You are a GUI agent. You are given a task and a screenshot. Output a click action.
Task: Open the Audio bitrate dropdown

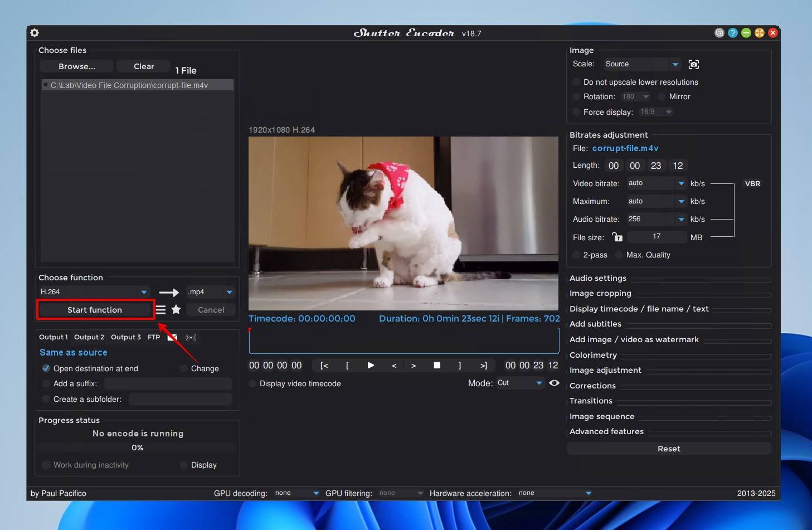657,219
